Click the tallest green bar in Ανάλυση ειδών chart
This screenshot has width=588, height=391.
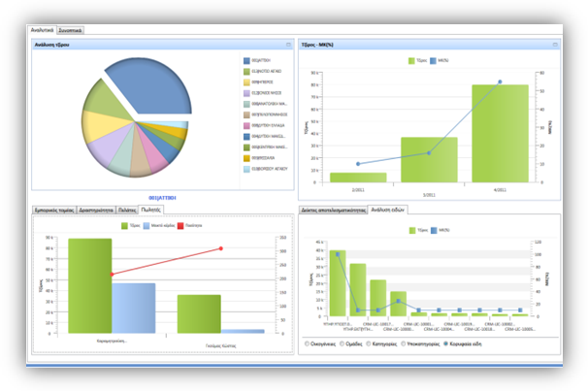coord(338,283)
